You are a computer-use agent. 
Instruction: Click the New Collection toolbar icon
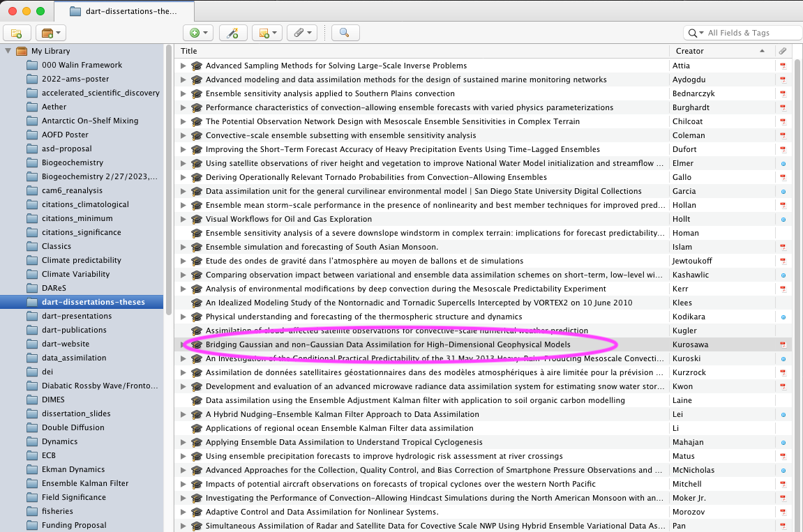tap(17, 33)
